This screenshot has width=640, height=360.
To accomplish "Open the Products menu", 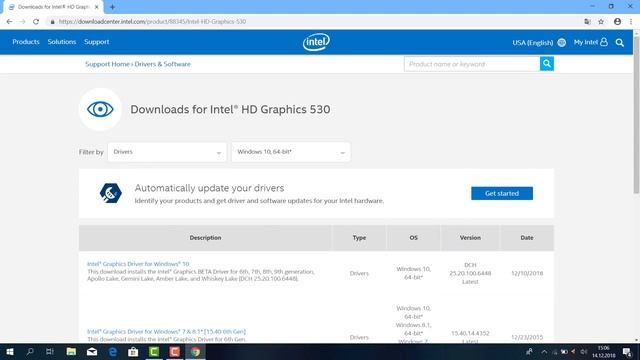I will pos(26,42).
